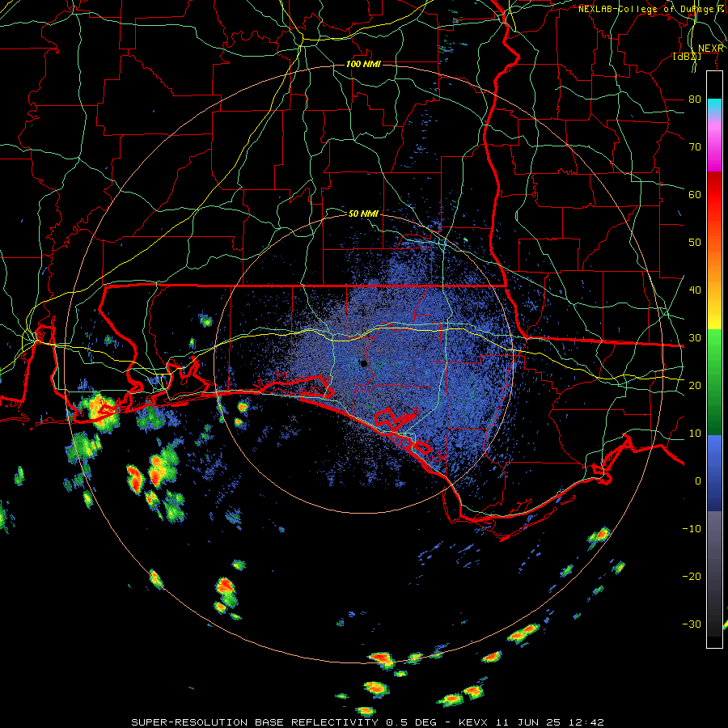Click the cyan segment atop the color bar
The width and height of the screenshot is (728, 728).
714,106
